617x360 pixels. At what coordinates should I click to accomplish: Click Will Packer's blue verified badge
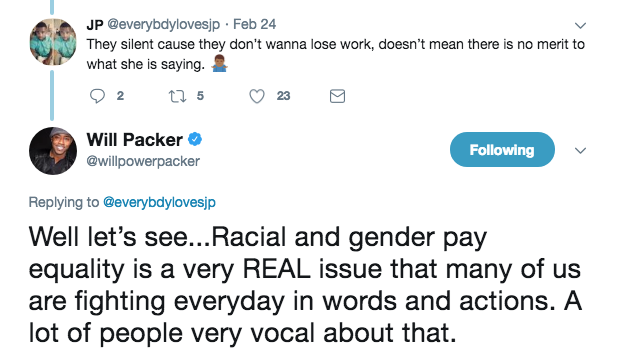(x=195, y=139)
